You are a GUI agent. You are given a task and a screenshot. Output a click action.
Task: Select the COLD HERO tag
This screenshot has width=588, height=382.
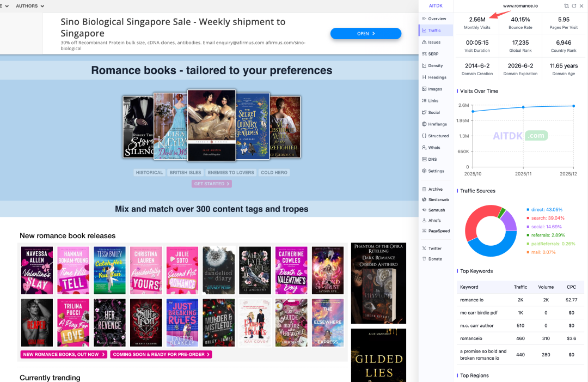click(x=274, y=173)
